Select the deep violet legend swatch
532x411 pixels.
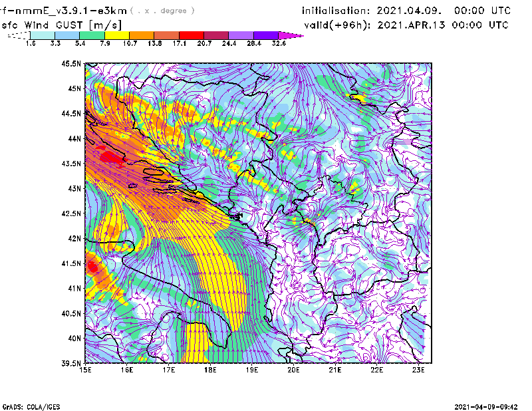click(266, 35)
